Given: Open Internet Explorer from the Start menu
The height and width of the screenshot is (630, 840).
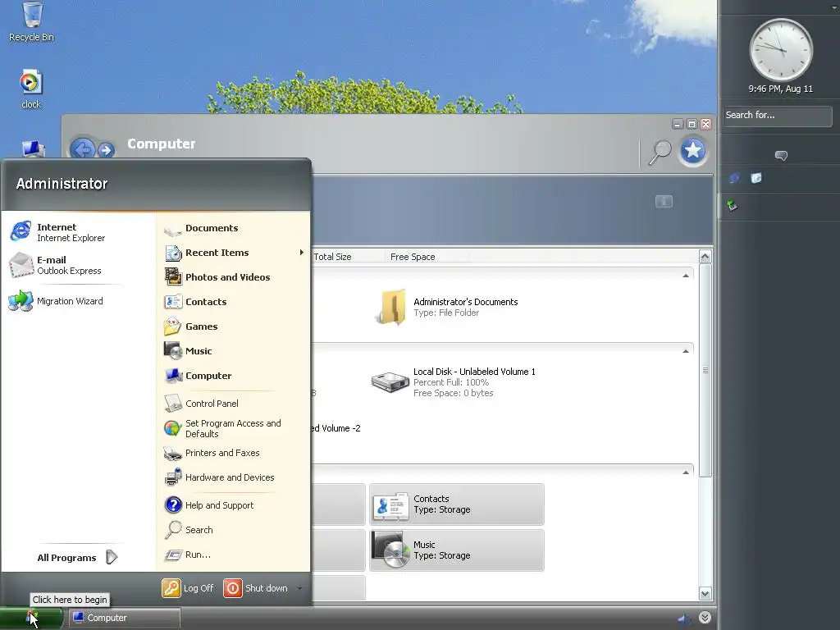Looking at the screenshot, I should pyautogui.click(x=58, y=232).
